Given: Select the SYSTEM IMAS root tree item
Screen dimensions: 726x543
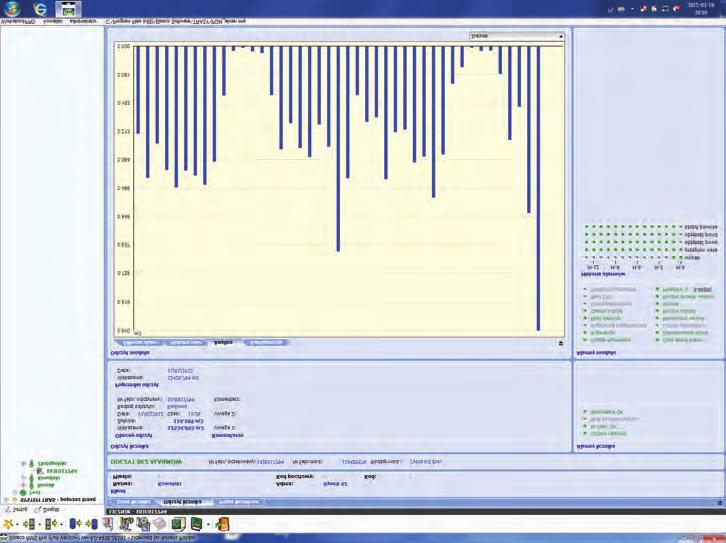Looking at the screenshot, I should point(58,499).
